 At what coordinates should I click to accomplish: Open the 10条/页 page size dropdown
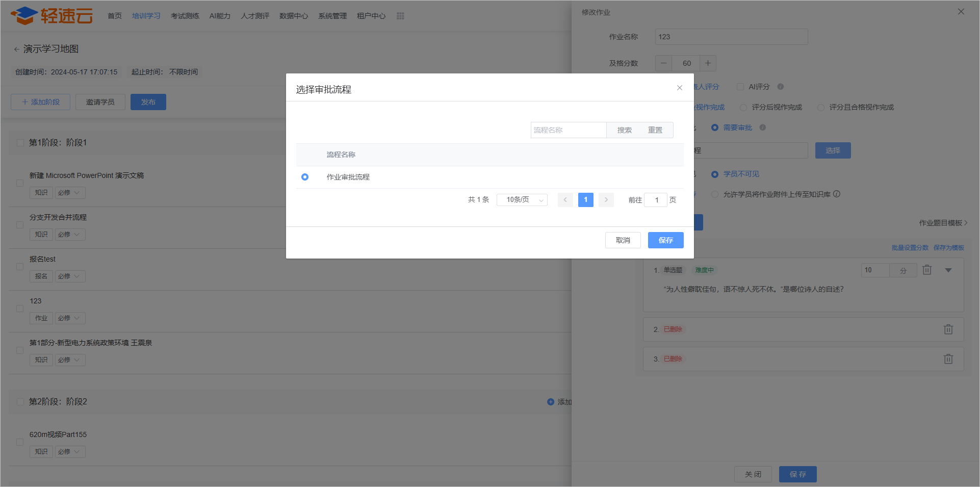point(522,200)
